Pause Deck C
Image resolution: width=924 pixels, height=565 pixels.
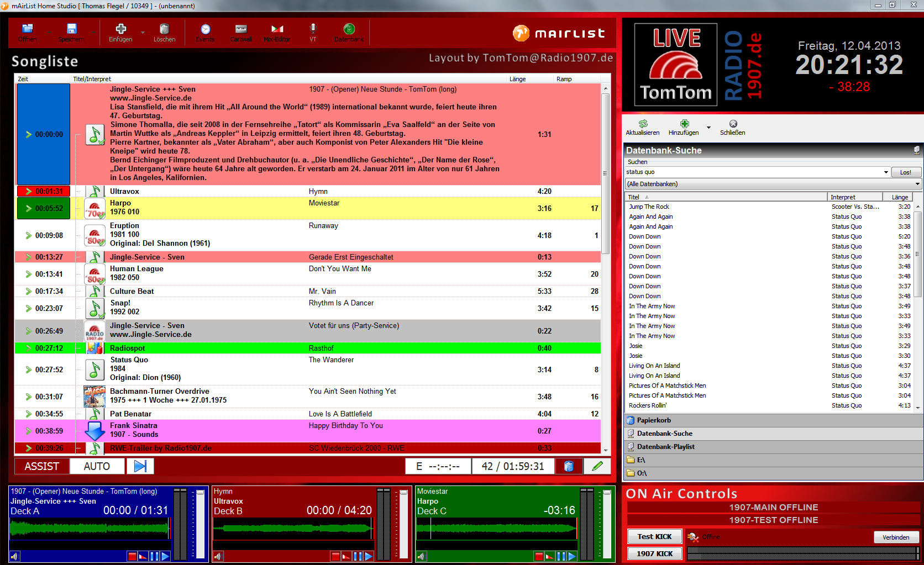561,556
